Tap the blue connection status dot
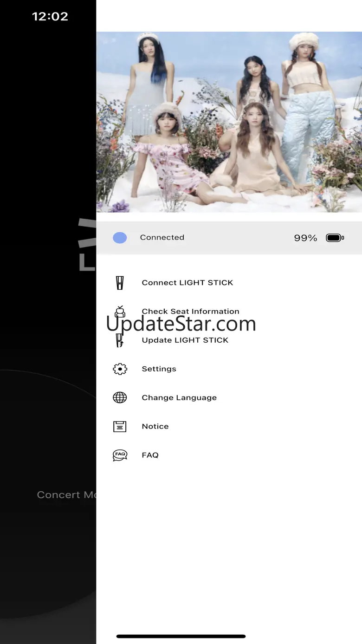Viewport: 362px width, 644px height. pyautogui.click(x=120, y=238)
